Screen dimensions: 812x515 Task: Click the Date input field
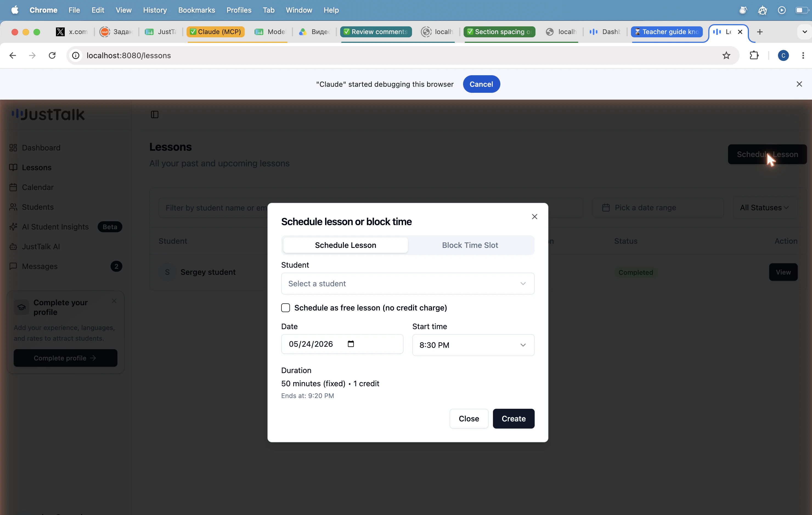(x=342, y=344)
